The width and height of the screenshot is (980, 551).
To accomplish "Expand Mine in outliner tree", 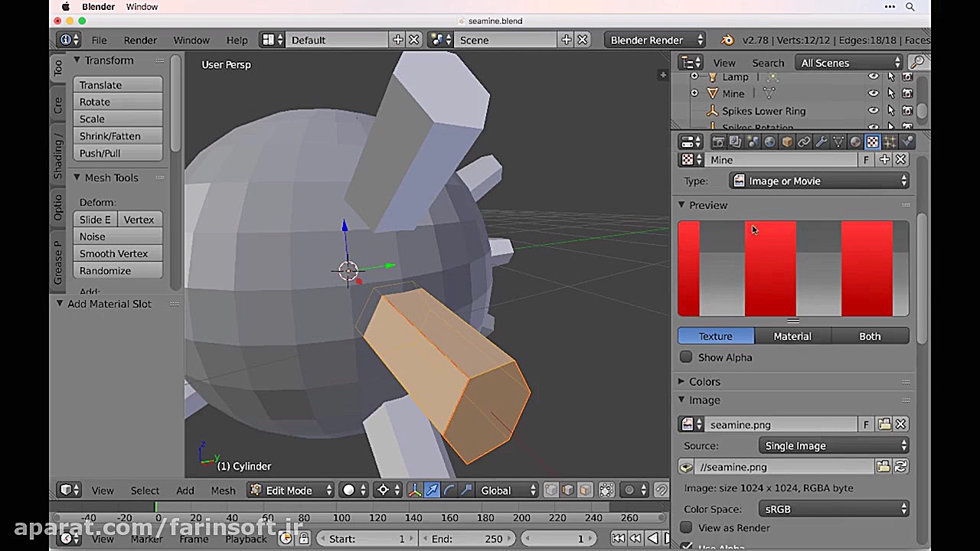I will [694, 93].
